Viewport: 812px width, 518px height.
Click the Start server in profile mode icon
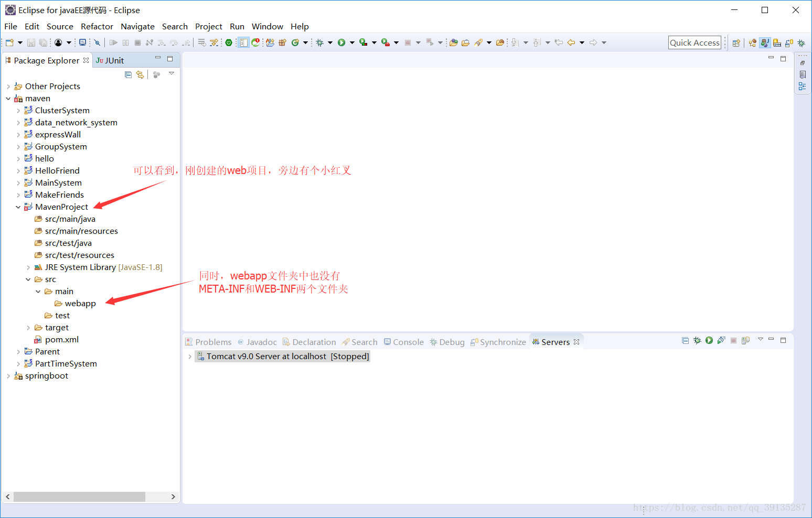721,340
